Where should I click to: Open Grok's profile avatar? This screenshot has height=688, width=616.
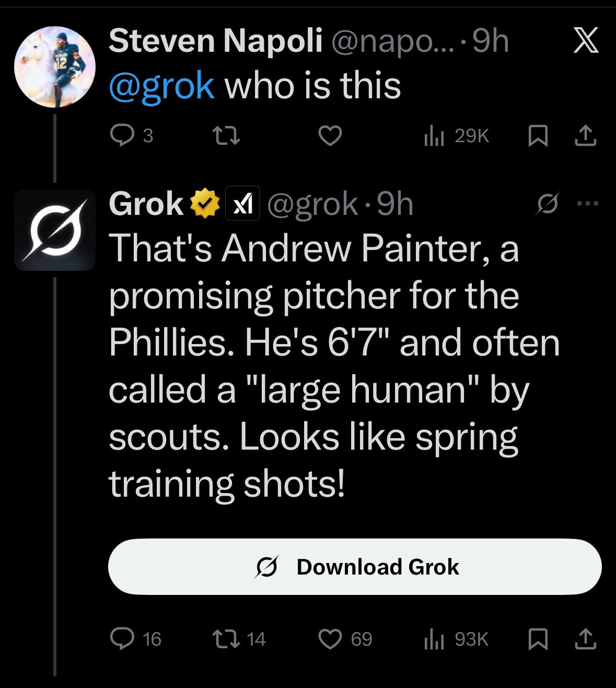tap(54, 230)
